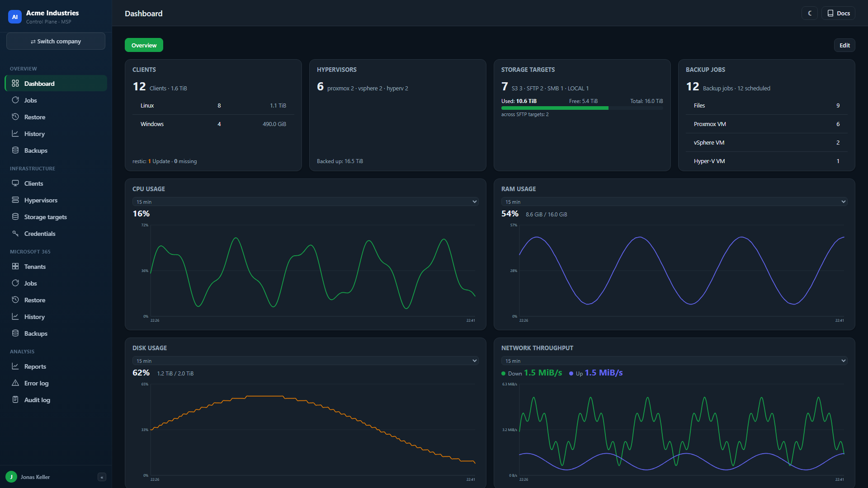Go to Storage targets page
The width and height of the screenshot is (868, 488).
56,217
